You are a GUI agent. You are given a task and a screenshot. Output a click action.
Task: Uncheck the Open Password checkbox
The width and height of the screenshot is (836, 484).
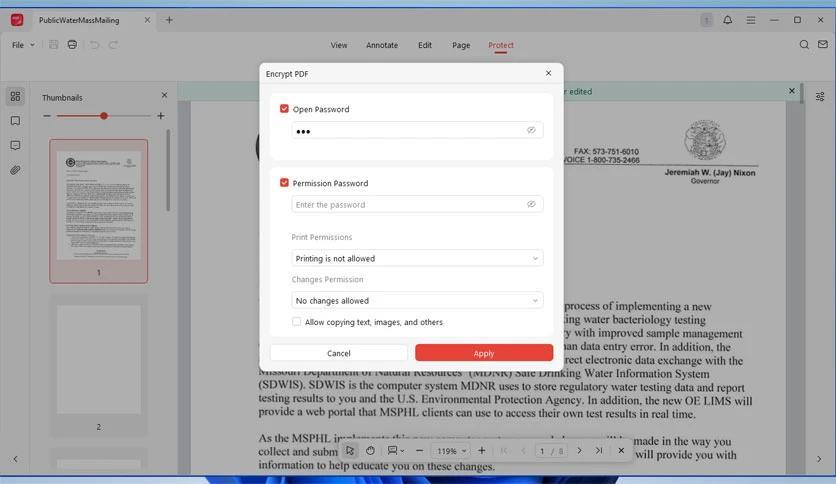[284, 109]
